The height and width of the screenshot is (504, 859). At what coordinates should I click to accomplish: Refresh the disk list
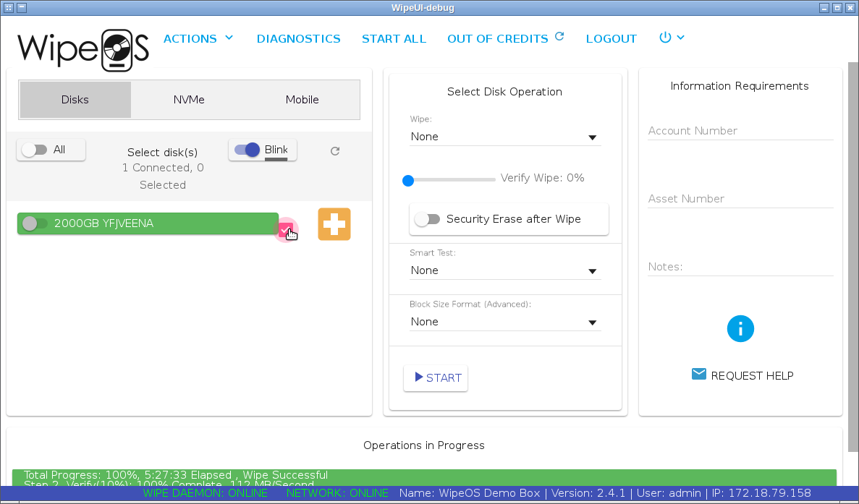tap(335, 151)
